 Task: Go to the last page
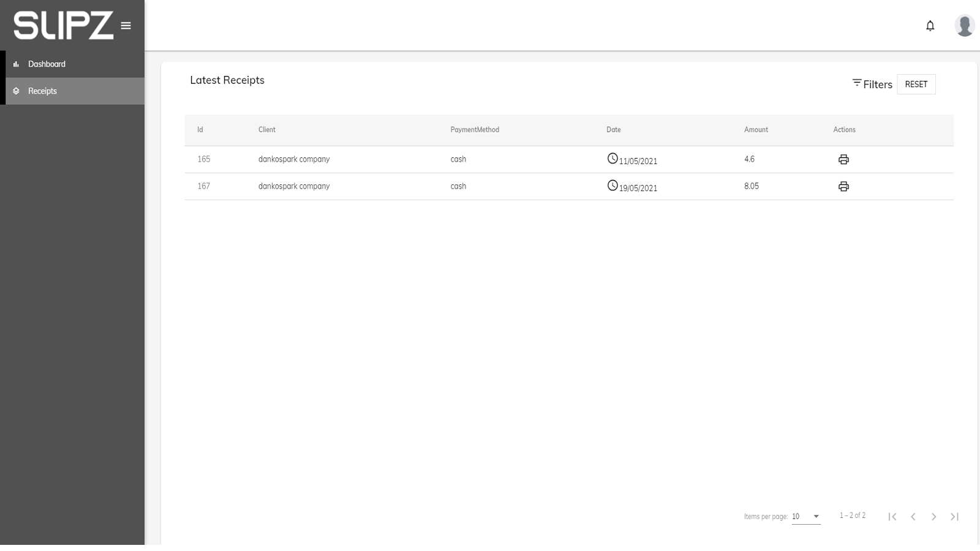point(954,517)
